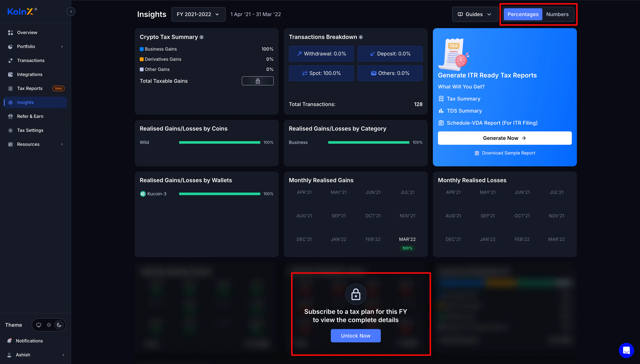640x364 pixels.
Task: Click the Kucoin-3 wallet logo icon
Action: pyautogui.click(x=143, y=194)
